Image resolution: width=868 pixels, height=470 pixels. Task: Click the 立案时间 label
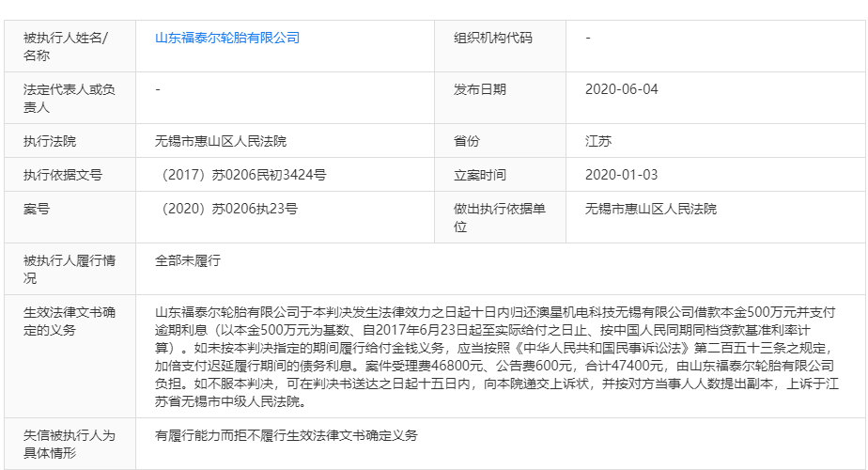tap(479, 175)
